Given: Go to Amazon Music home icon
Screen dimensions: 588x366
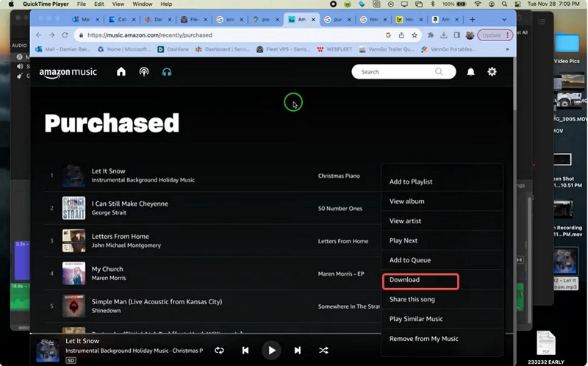Looking at the screenshot, I should [121, 71].
